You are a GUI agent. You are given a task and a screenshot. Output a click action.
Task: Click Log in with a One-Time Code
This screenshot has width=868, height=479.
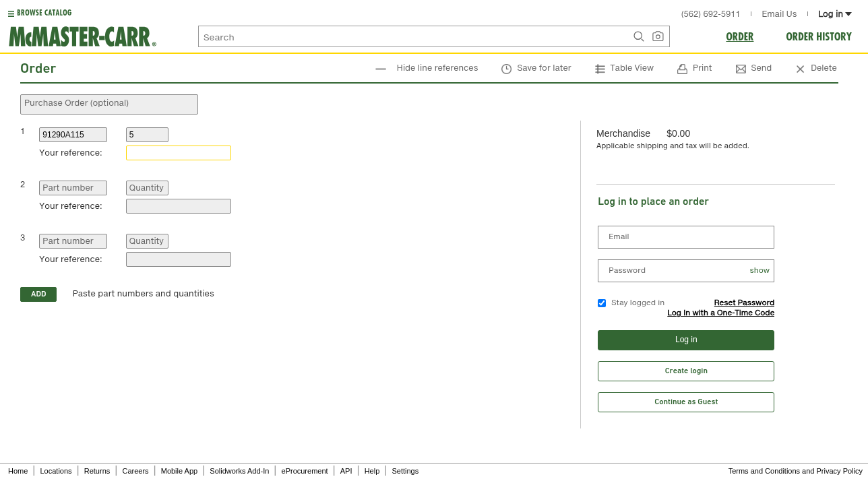click(720, 313)
